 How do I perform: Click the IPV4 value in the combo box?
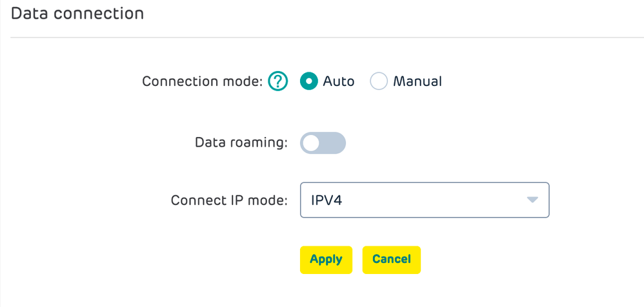click(x=327, y=200)
